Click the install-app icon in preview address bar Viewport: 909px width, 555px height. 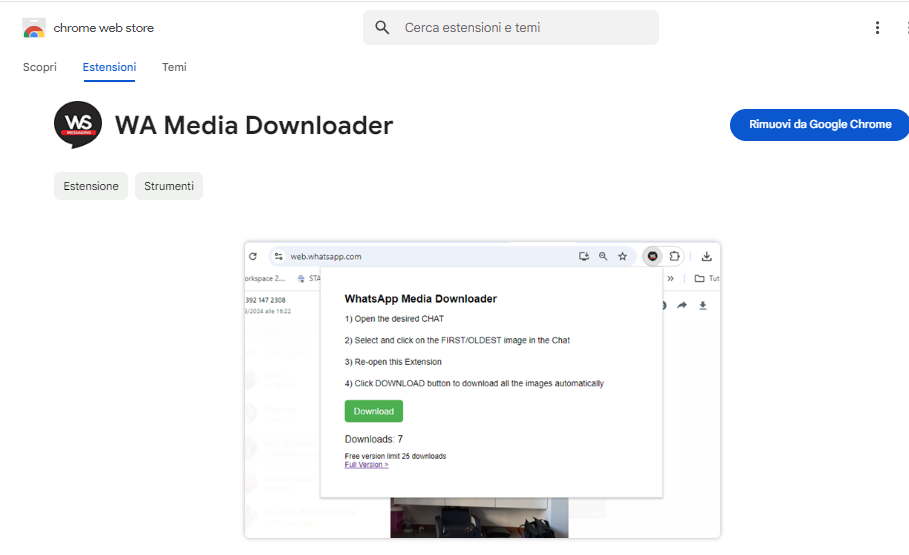(x=584, y=256)
